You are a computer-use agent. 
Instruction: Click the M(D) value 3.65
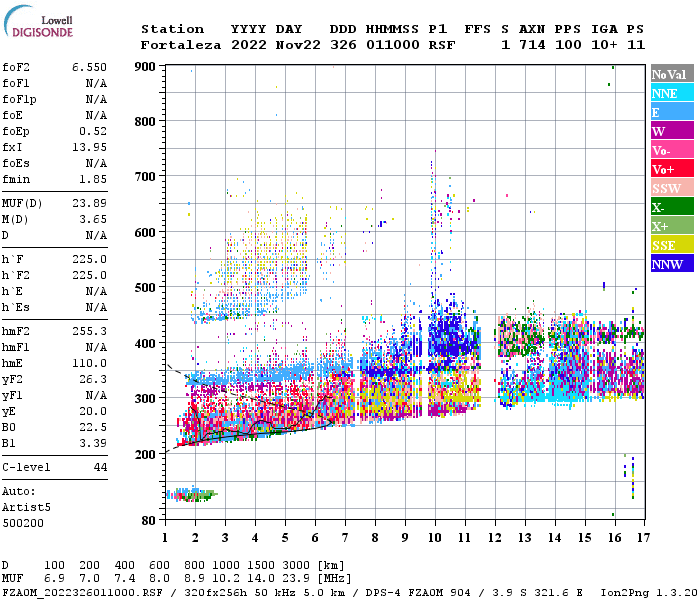93,220
